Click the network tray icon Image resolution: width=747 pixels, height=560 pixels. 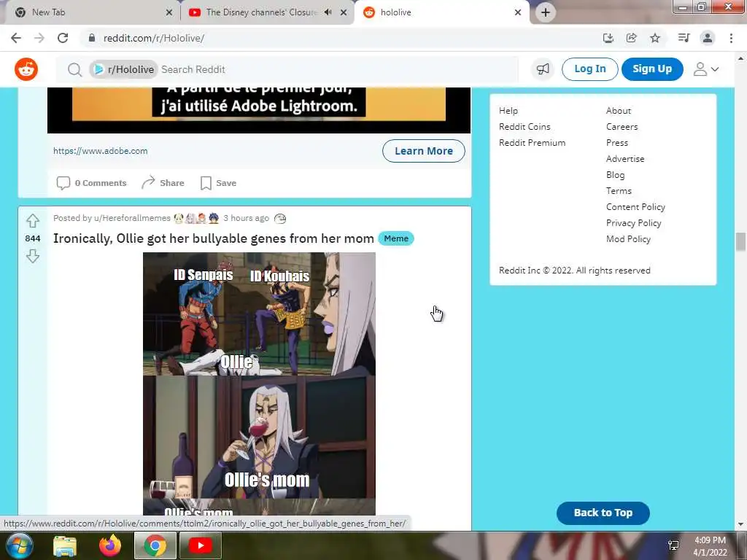click(x=673, y=545)
